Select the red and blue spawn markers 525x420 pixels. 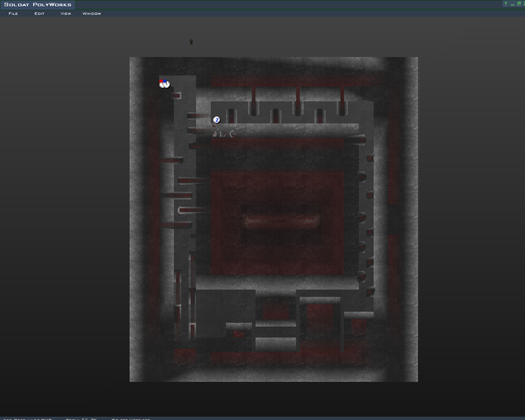click(x=164, y=83)
